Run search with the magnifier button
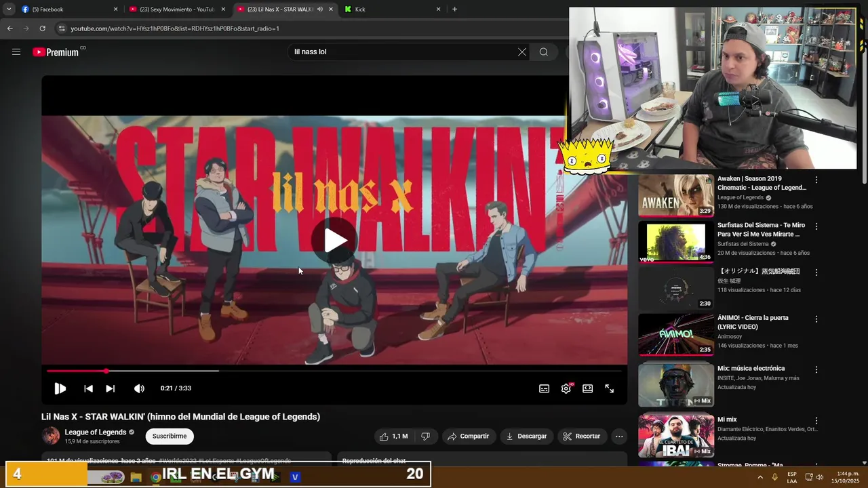The image size is (868, 488). 544,52
